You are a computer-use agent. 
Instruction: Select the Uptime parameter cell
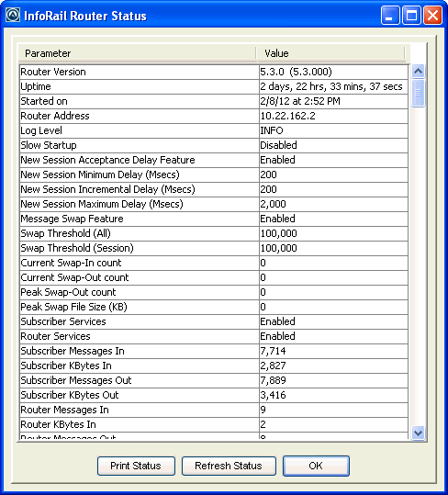(x=140, y=86)
